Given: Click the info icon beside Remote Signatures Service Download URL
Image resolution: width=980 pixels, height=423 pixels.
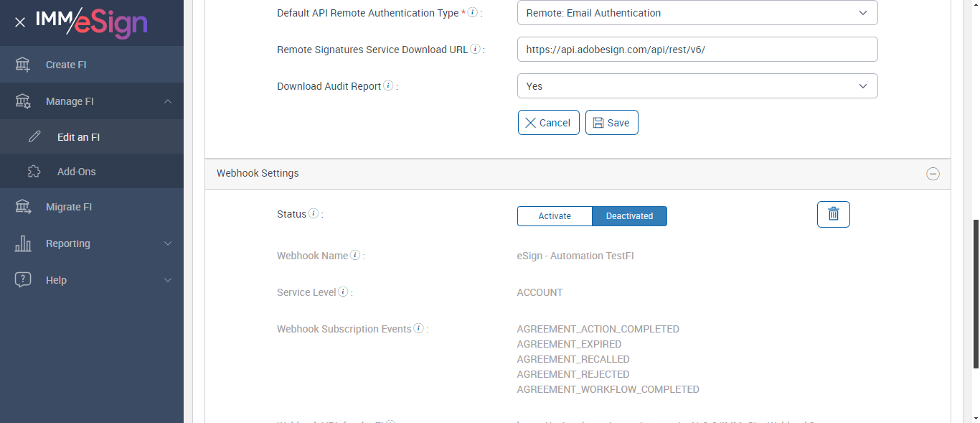Looking at the screenshot, I should (475, 49).
